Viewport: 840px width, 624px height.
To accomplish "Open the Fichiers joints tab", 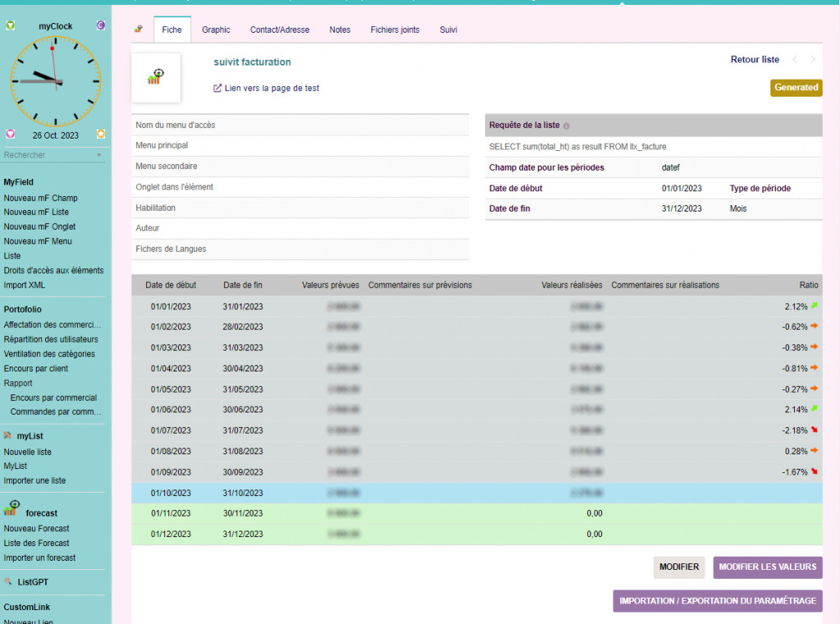I will [395, 30].
